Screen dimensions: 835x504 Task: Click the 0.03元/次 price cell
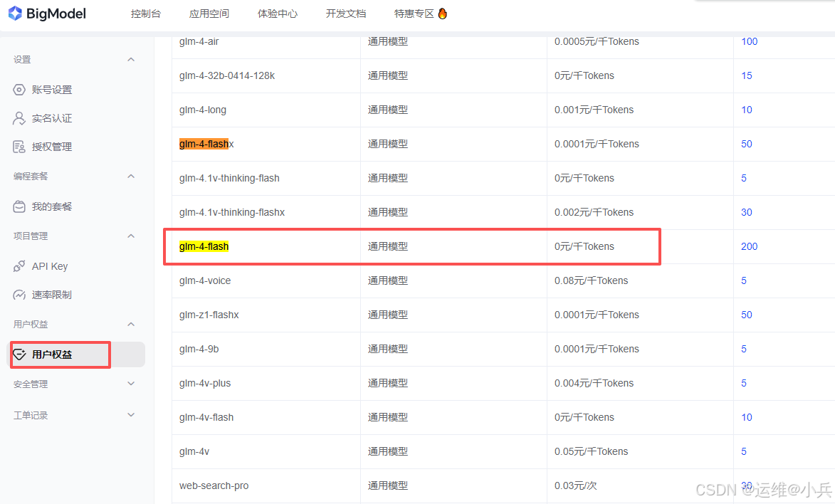[x=576, y=485]
